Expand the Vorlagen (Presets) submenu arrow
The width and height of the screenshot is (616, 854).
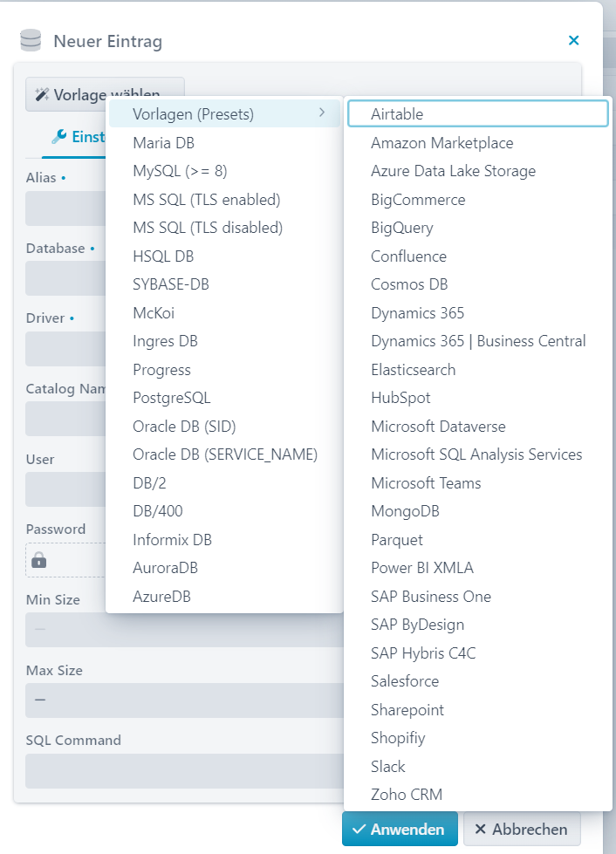pyautogui.click(x=322, y=113)
